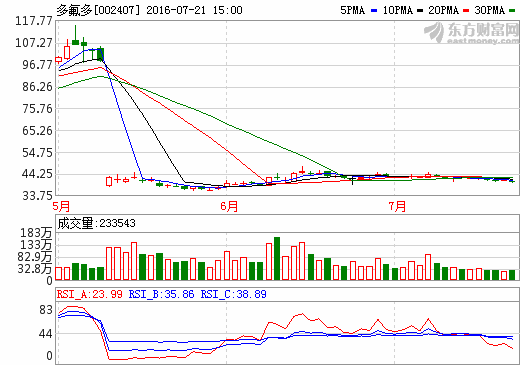This screenshot has height=365, width=520.
Task: Click the 183万 volume axis label
Action: 36,233
